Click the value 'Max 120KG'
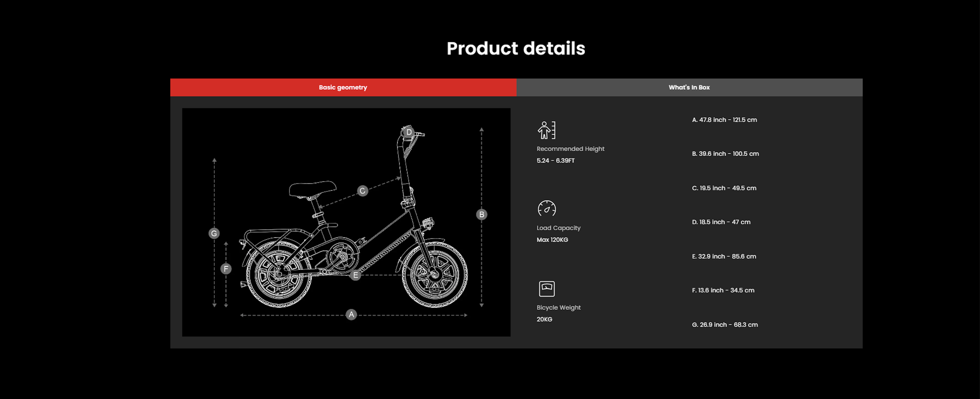The height and width of the screenshot is (399, 980). [553, 239]
